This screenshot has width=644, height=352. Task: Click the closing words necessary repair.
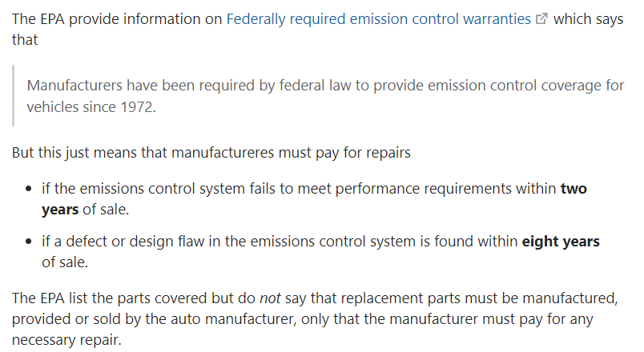coord(66,340)
